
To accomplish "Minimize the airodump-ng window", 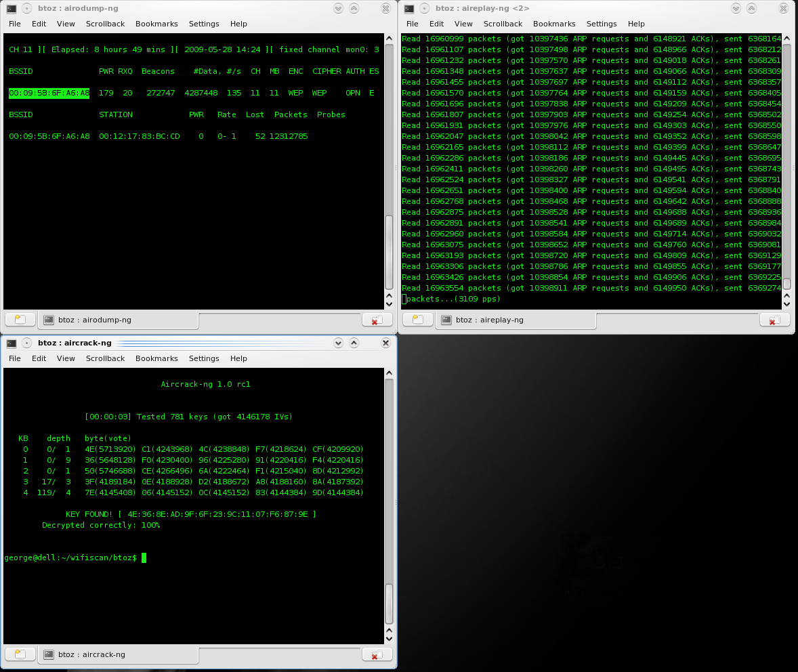I will point(339,9).
